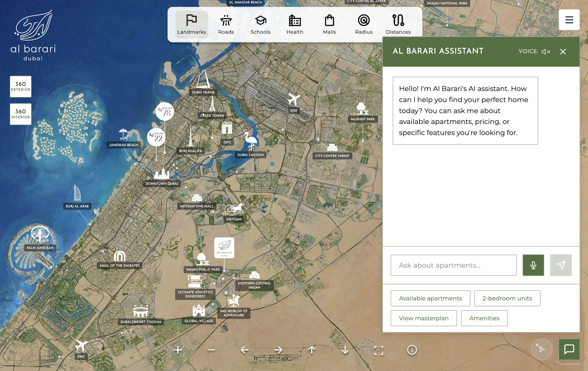The height and width of the screenshot is (371, 588).
Task: Select the Meydan racehorse icon
Action: 234,209
